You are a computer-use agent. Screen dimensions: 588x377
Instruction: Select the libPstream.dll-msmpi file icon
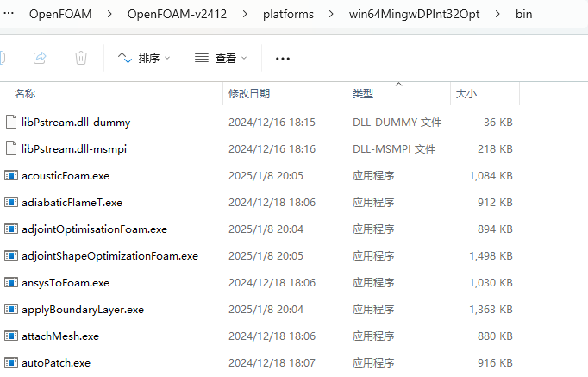tap(11, 148)
